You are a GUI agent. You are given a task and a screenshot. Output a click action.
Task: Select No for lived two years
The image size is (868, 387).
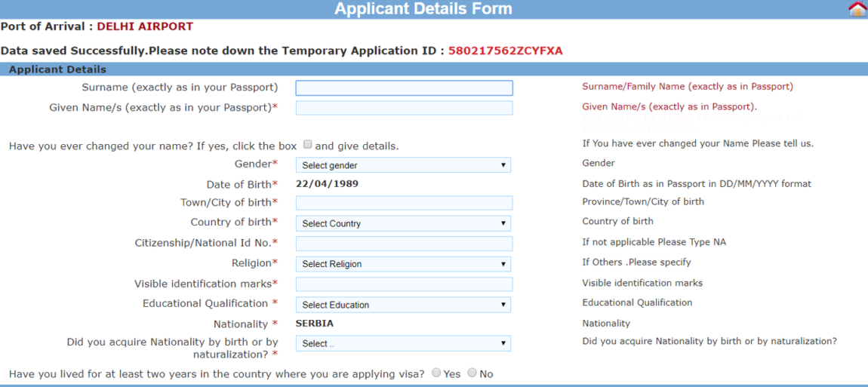(472, 373)
